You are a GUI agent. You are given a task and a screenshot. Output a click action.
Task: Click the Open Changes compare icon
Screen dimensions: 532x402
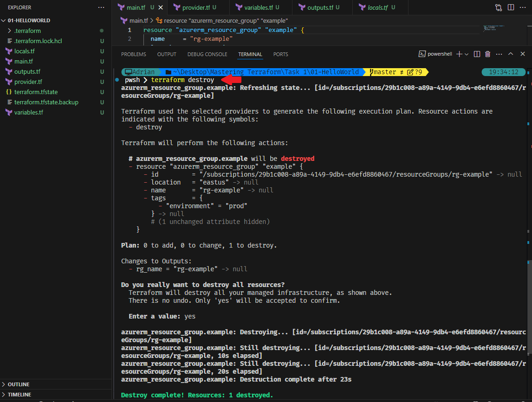[499, 7]
